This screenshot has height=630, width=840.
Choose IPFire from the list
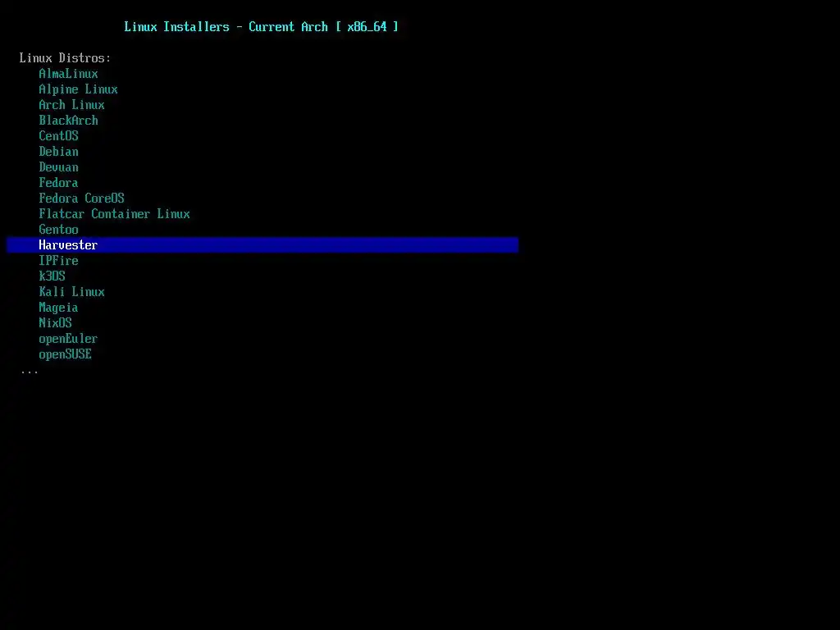(x=58, y=260)
